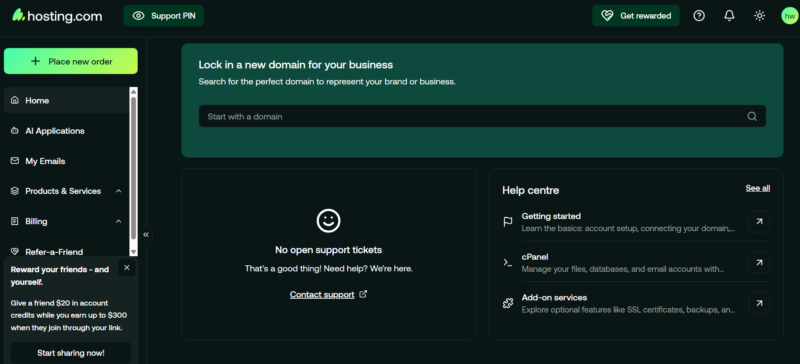Image resolution: width=800 pixels, height=364 pixels.
Task: Click the AI Applications robot icon
Action: coord(14,131)
